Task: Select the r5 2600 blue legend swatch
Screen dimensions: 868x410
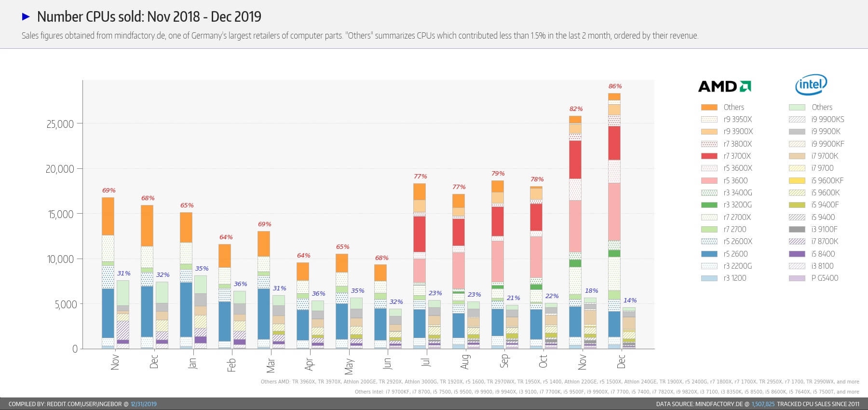Action: click(709, 254)
